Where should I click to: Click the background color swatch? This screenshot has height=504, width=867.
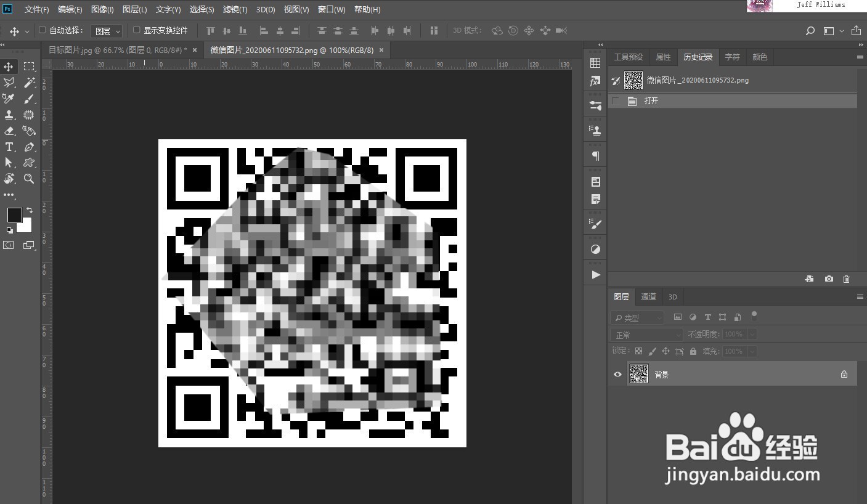(26, 226)
